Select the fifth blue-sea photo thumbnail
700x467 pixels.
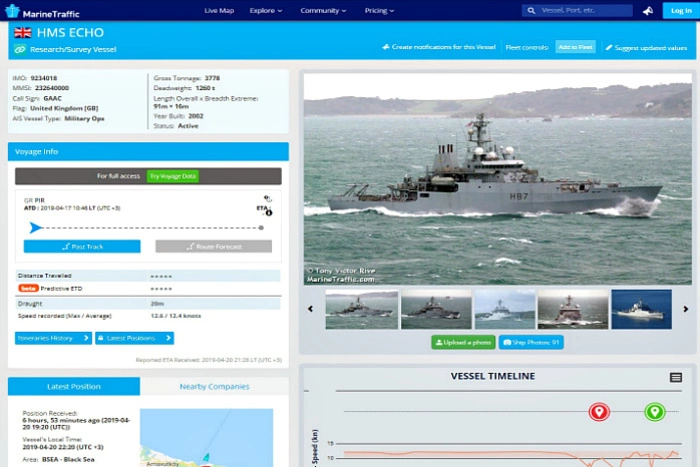642,309
